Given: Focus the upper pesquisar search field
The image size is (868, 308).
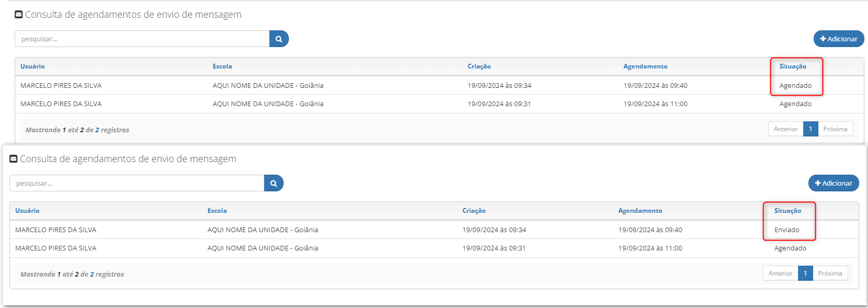Looking at the screenshot, I should pos(142,39).
